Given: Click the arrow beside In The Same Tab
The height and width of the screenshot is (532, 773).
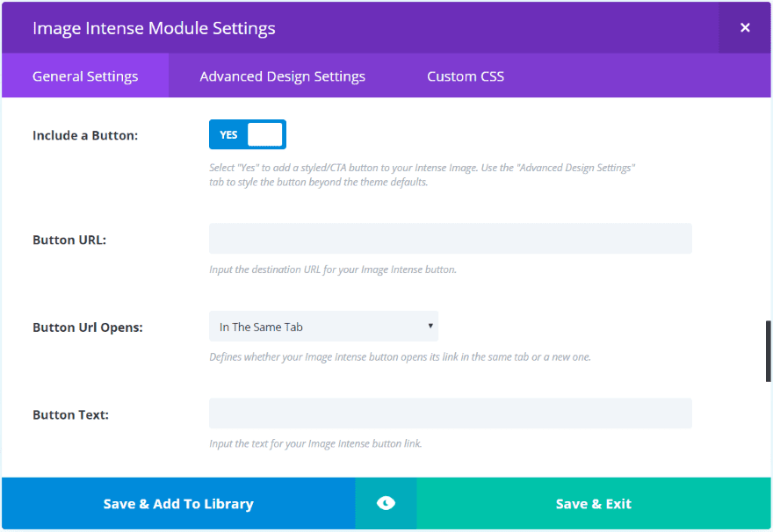Looking at the screenshot, I should 430,326.
